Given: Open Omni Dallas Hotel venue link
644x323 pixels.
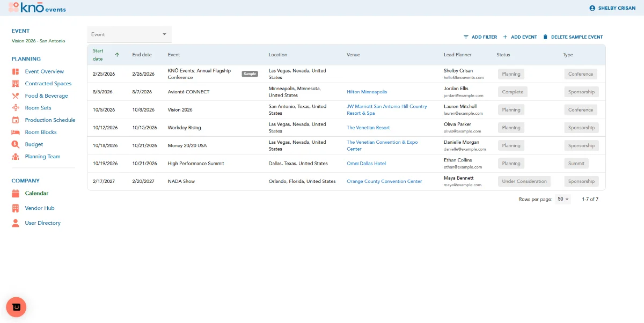Looking at the screenshot, I should coord(366,164).
